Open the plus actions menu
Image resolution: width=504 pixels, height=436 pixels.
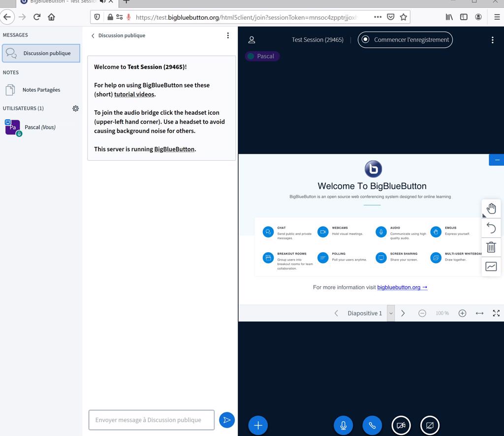click(x=258, y=425)
